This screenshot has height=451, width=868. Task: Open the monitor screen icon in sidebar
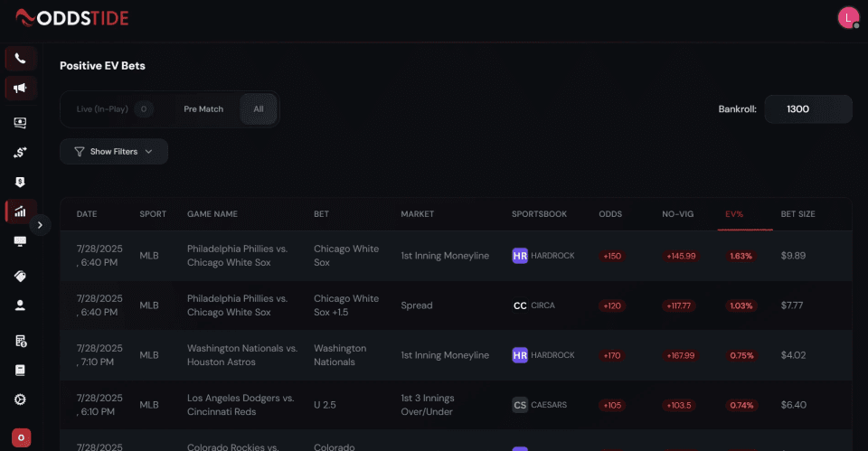point(20,241)
